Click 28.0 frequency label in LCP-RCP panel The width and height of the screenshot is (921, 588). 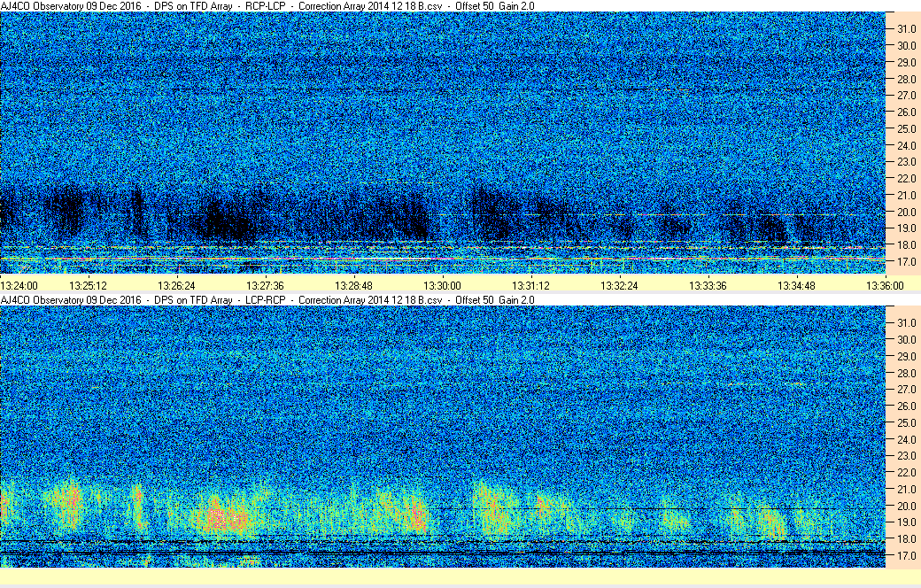906,373
